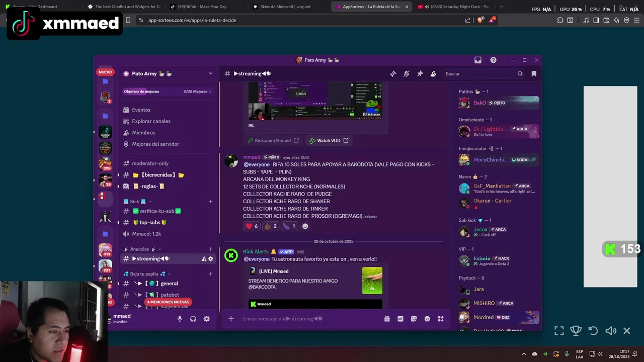The image size is (644, 362).
Task: Click the speaker volume icon in overlay
Action: 611,331
